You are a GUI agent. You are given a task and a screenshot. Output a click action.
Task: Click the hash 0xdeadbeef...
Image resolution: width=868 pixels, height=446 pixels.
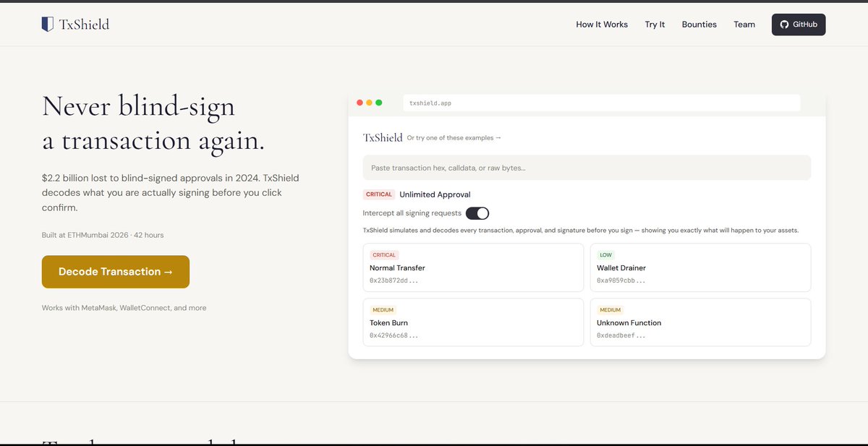pyautogui.click(x=621, y=335)
